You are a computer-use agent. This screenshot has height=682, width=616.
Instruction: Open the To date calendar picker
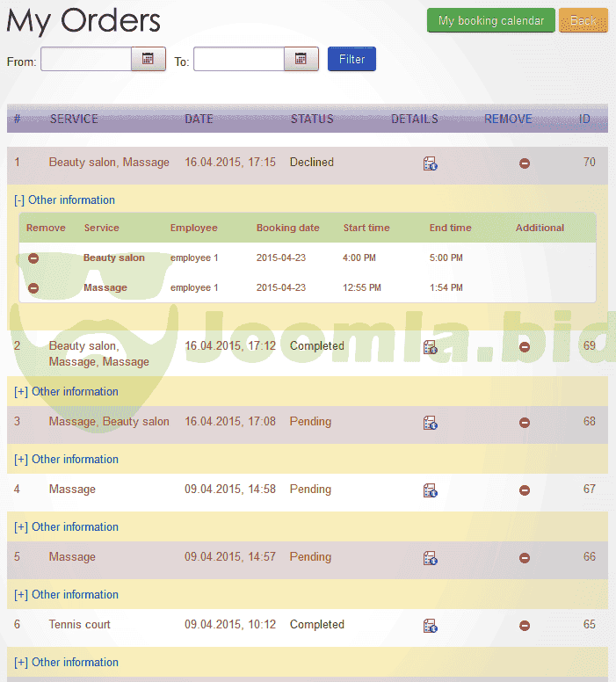pyautogui.click(x=301, y=59)
